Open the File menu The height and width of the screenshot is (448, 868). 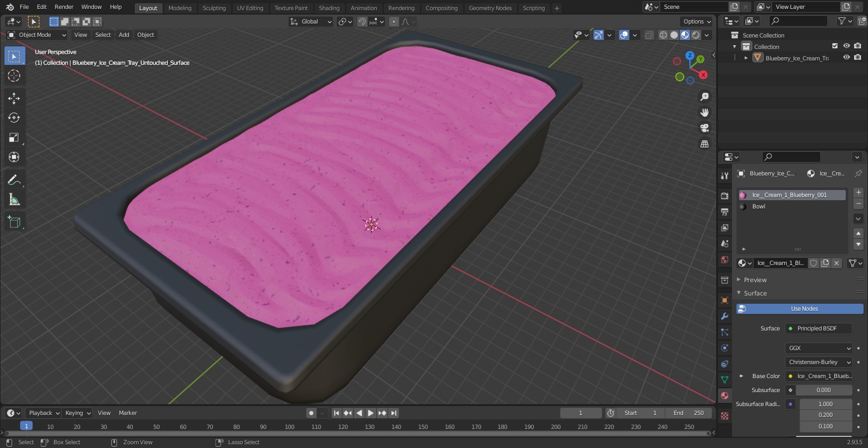pos(24,7)
